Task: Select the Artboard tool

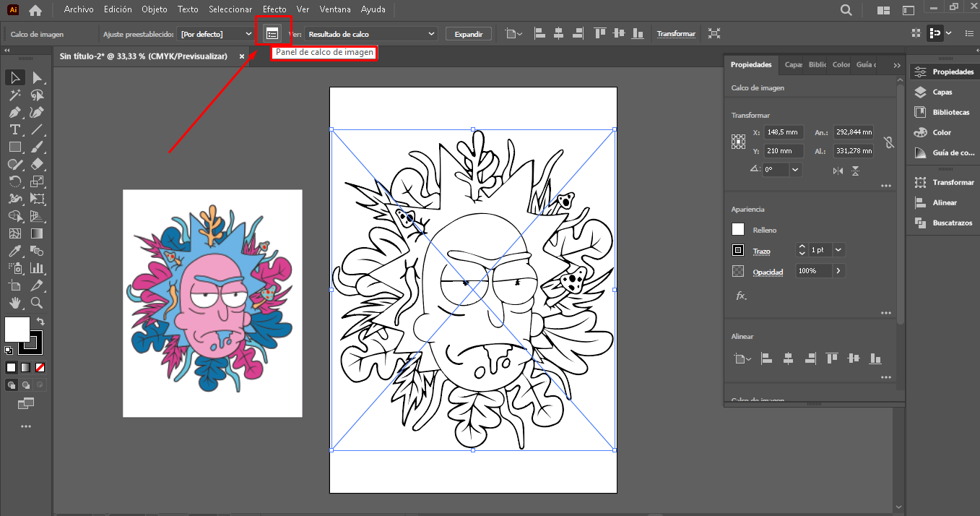Action: point(14,285)
